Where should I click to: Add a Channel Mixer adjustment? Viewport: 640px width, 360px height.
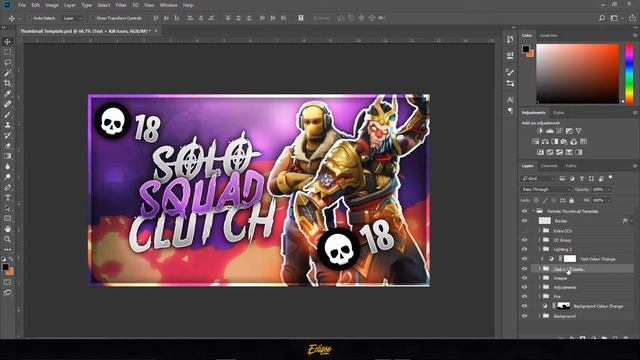point(573,142)
